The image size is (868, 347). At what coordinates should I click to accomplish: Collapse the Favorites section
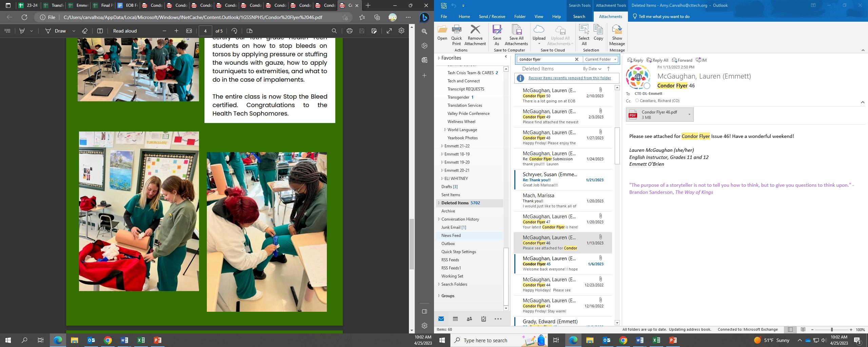click(439, 58)
